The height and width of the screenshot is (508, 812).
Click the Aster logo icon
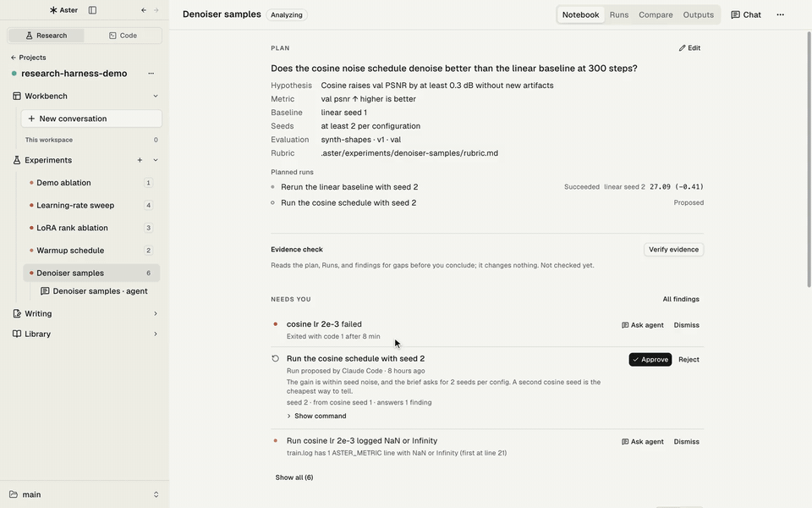(x=53, y=10)
